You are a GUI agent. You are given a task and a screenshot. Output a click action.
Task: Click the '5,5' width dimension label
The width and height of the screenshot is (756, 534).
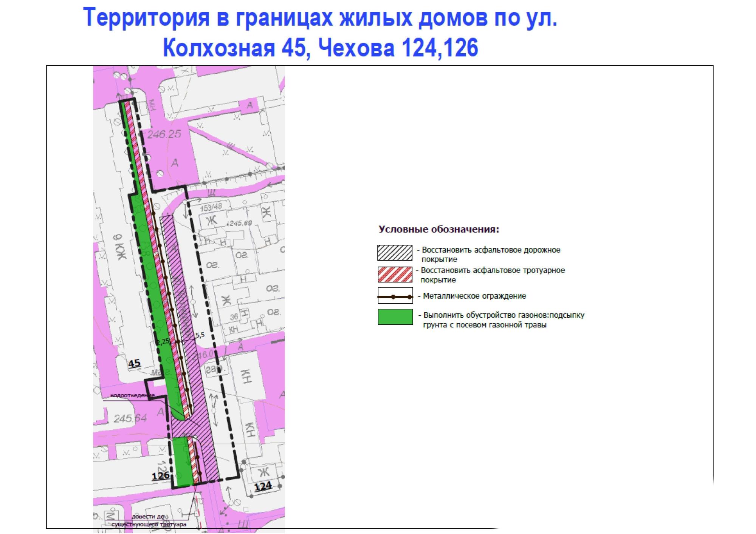coord(200,335)
